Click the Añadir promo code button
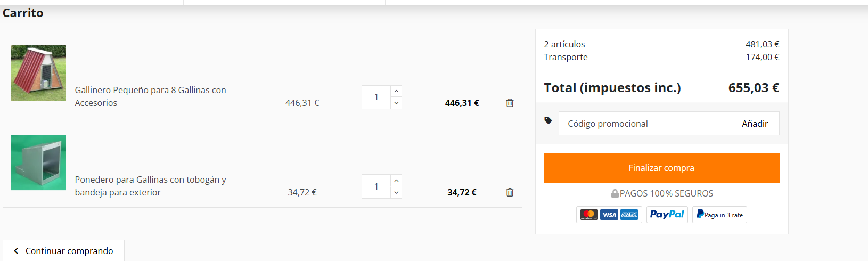The height and width of the screenshot is (261, 868). tap(755, 124)
